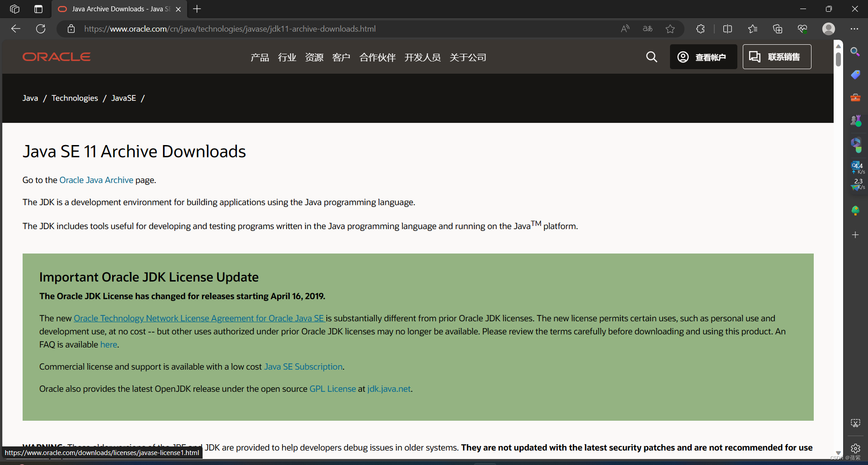Close the Java Archive Downloads tab
The image size is (868, 465).
coord(178,9)
